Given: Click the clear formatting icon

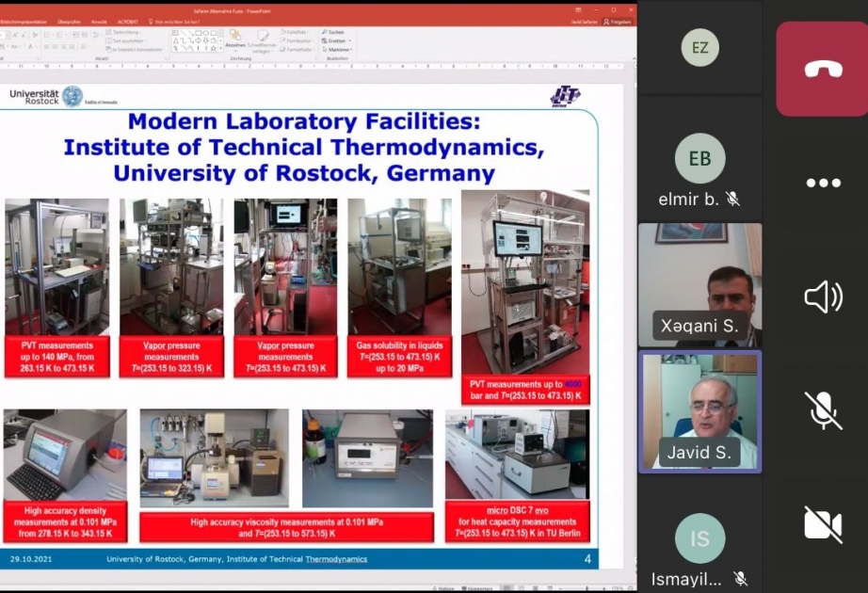Looking at the screenshot, I should coord(36,35).
